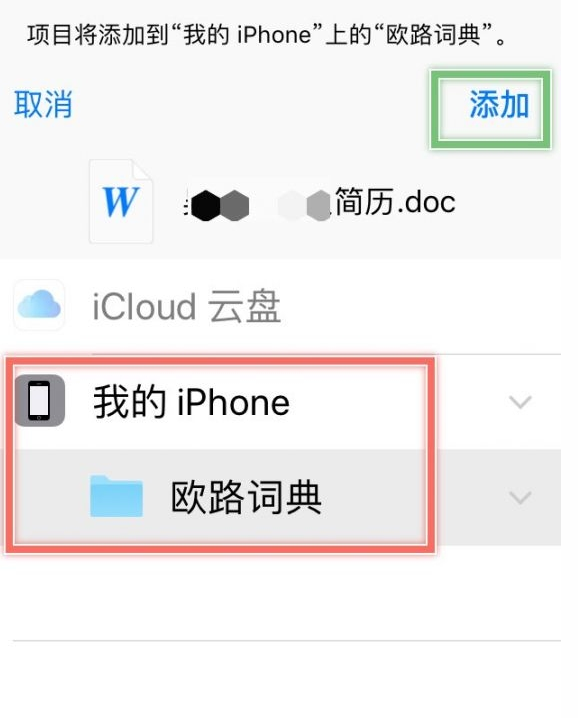578x718 pixels.
Task: Click the black hexagon mosaic on file name
Action: (205, 206)
